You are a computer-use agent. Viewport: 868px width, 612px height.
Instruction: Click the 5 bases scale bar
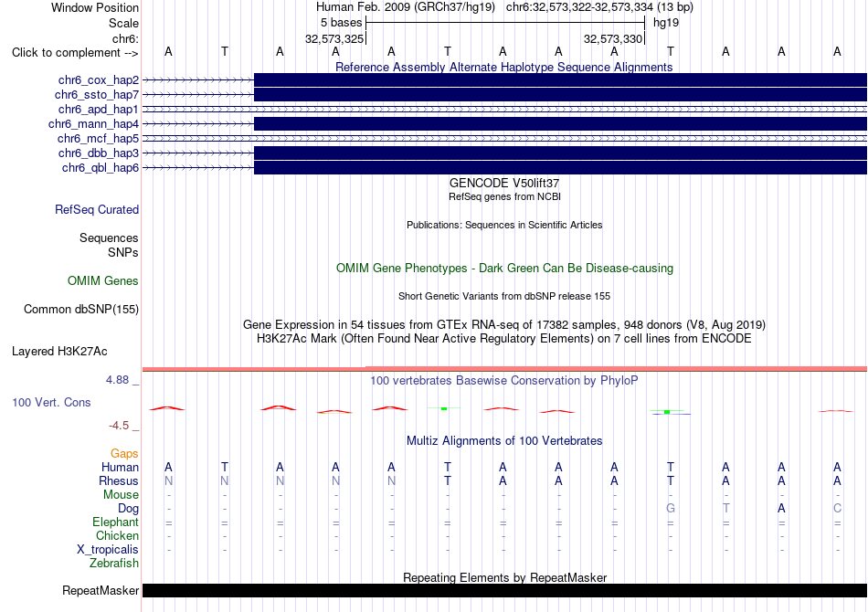pyautogui.click(x=505, y=23)
